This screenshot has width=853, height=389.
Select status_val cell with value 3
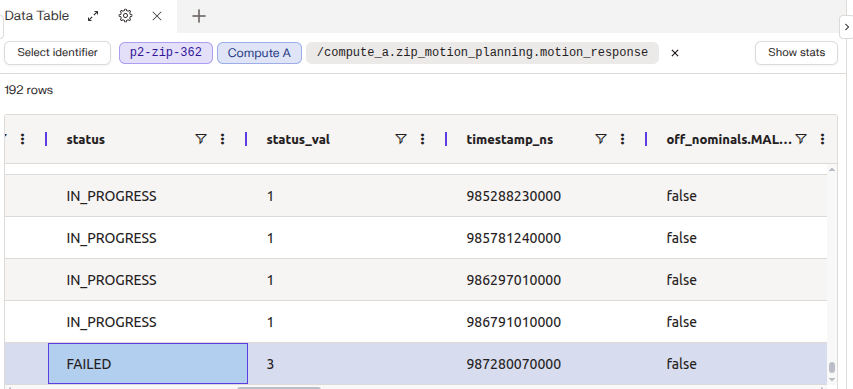348,363
